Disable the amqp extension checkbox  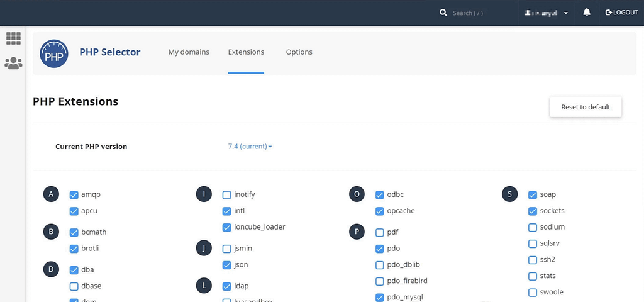tap(74, 195)
